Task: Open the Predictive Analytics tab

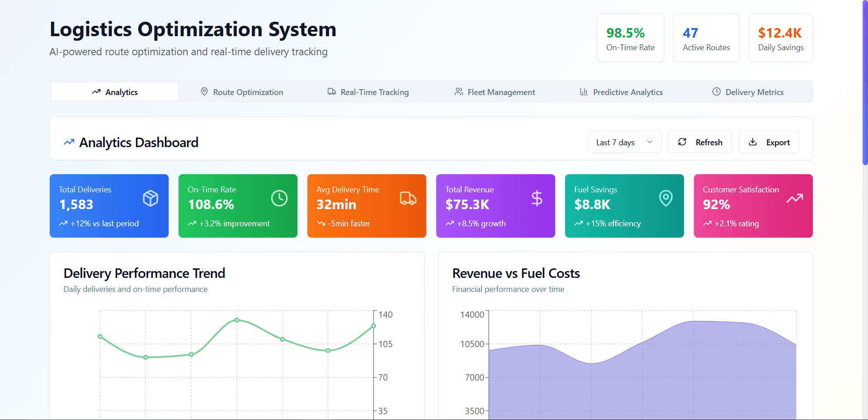Action: [x=621, y=92]
